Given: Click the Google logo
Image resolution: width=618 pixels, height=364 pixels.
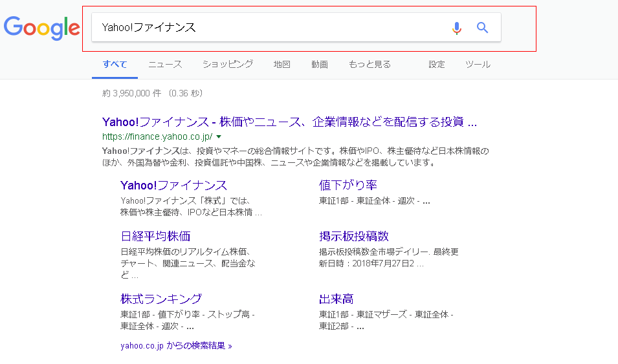Looking at the screenshot, I should click(41, 27).
